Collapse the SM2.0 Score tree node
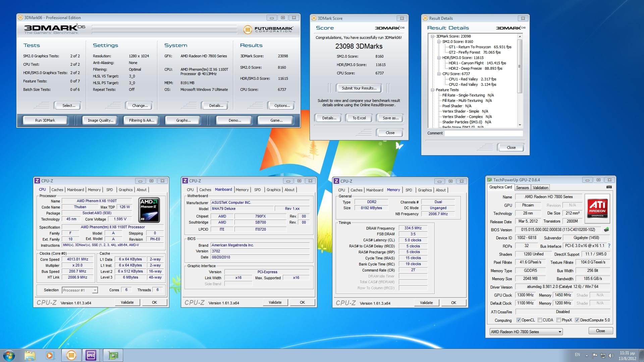Viewport: 644px width, 362px height. [439, 42]
